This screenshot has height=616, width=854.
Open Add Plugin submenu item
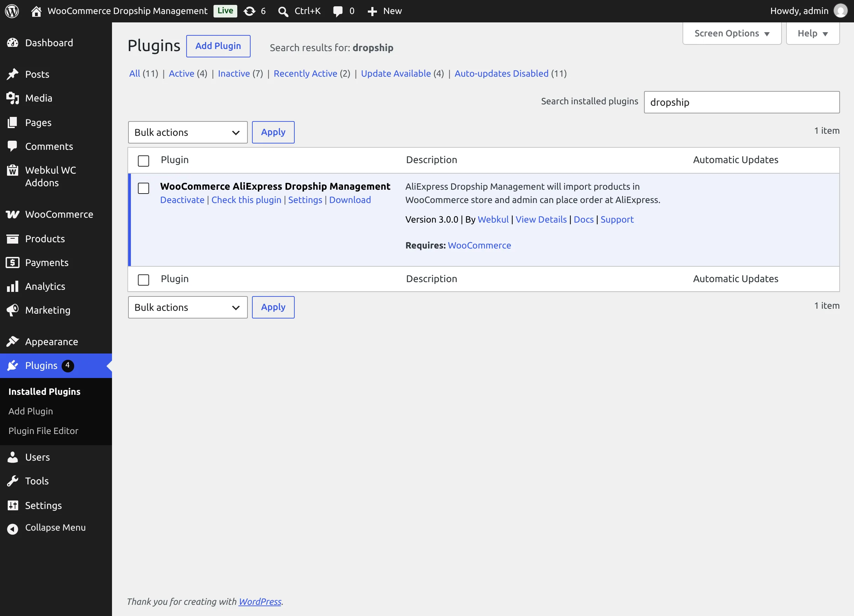click(x=30, y=411)
